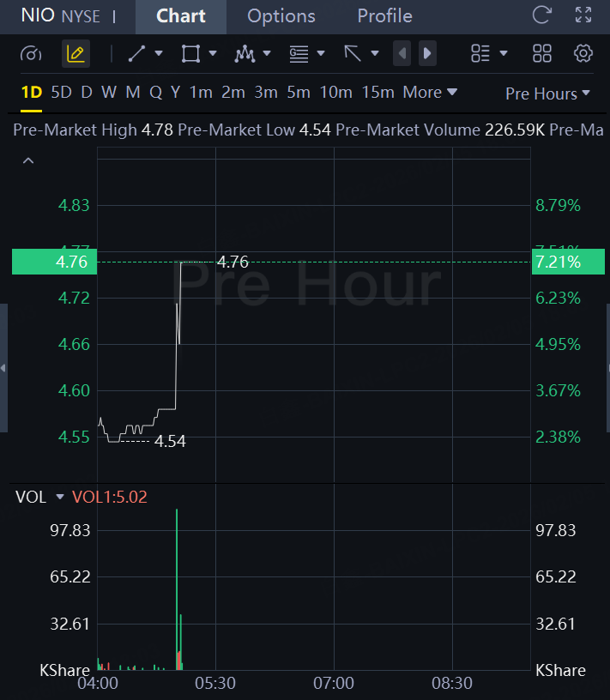Select the trend line drawing tool

[x=136, y=53]
